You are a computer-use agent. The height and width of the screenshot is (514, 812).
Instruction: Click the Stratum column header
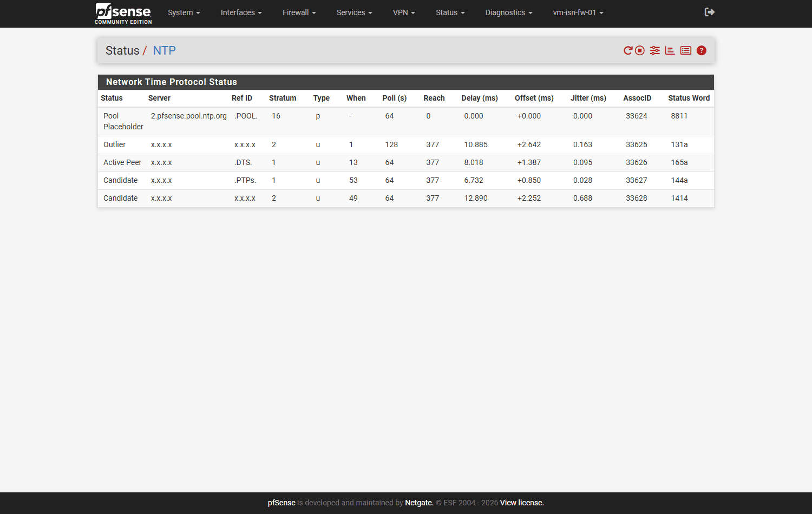283,98
